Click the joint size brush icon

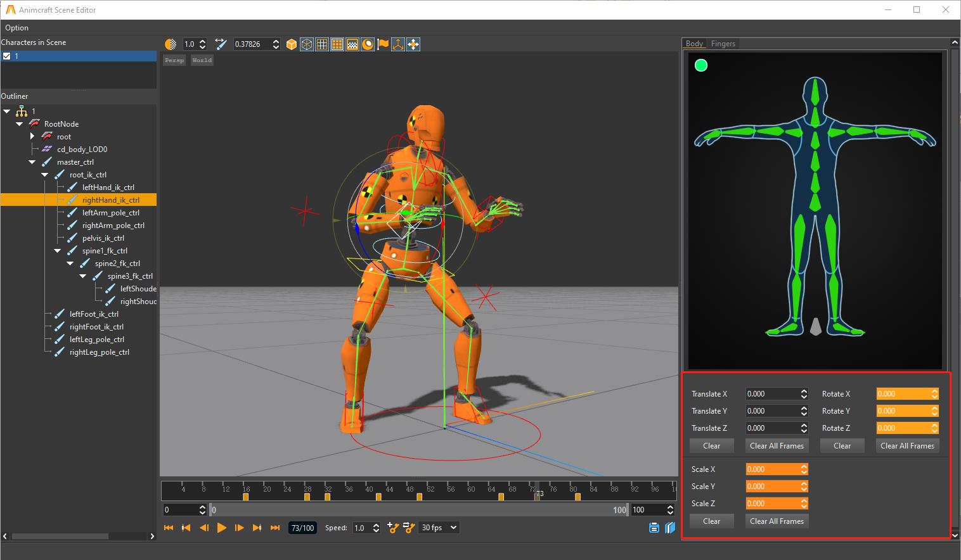pos(221,44)
